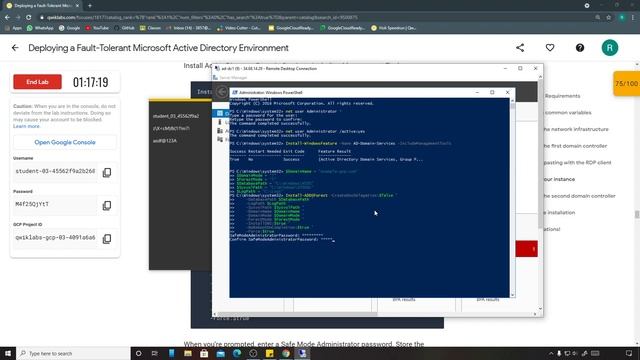Copy the Username with its copy icon
Image resolution: width=640 pixels, height=360 pixels.
[x=107, y=172]
